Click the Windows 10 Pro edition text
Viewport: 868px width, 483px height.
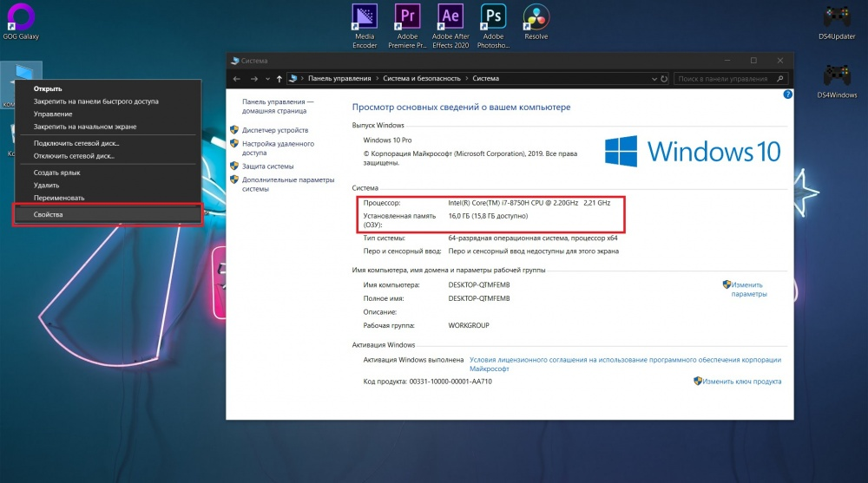click(387, 140)
